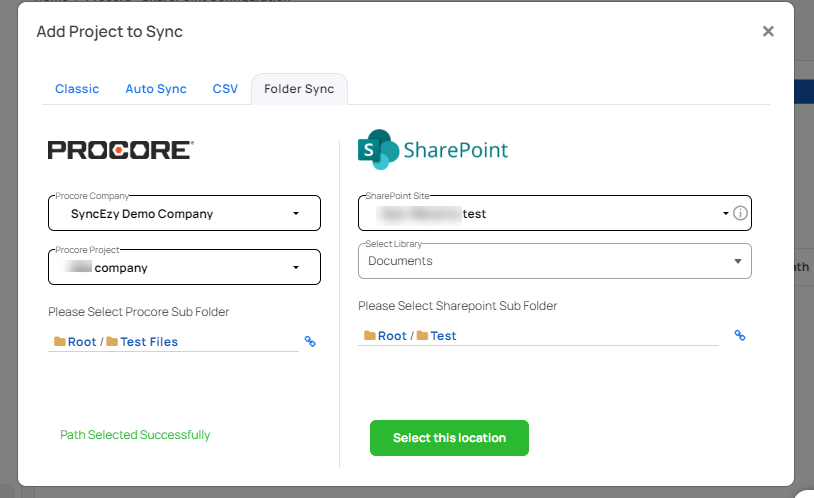Open the Auto Sync tab
Screen dimensions: 814x498
tap(156, 89)
